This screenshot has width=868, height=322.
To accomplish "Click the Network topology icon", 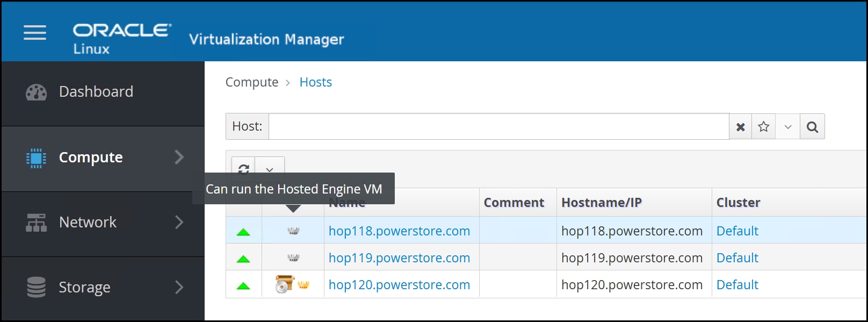I will pos(36,223).
